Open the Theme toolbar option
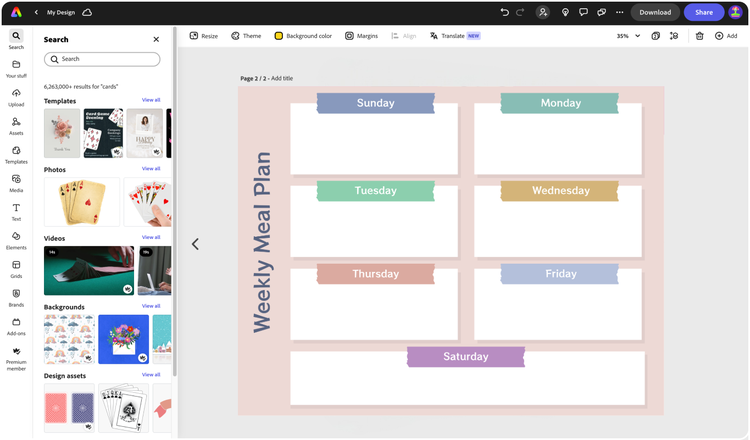The height and width of the screenshot is (440, 750). (246, 36)
